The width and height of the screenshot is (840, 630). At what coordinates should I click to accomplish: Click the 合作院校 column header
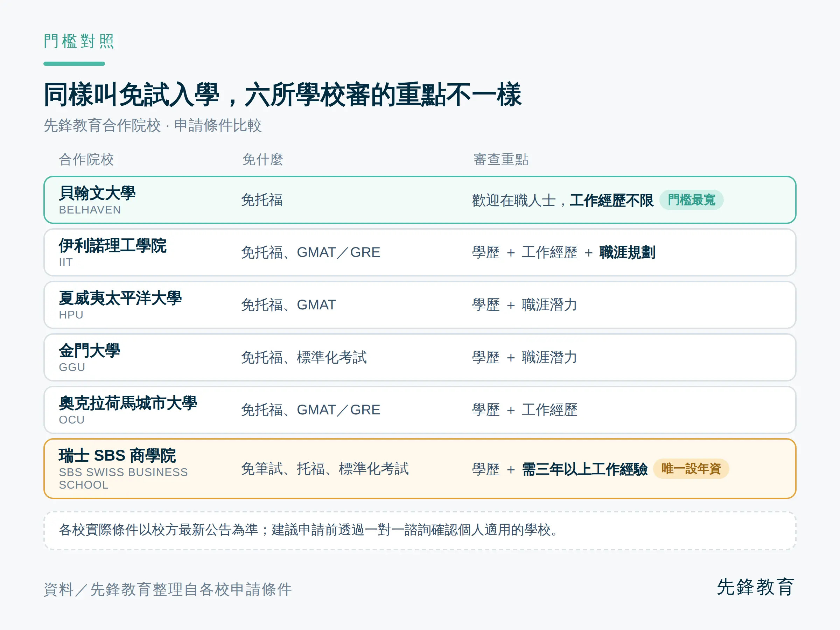click(x=86, y=160)
